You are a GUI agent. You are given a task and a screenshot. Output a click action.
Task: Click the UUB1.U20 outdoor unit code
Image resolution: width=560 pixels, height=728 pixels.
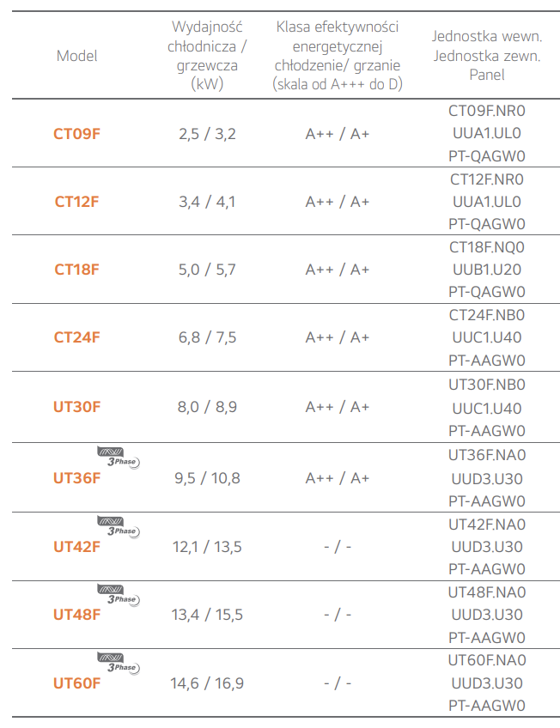[487, 270]
